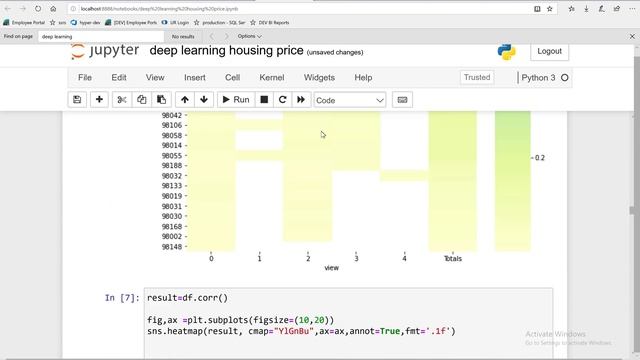
Task: Open the command palette keyboard icon
Action: pyautogui.click(x=402, y=100)
